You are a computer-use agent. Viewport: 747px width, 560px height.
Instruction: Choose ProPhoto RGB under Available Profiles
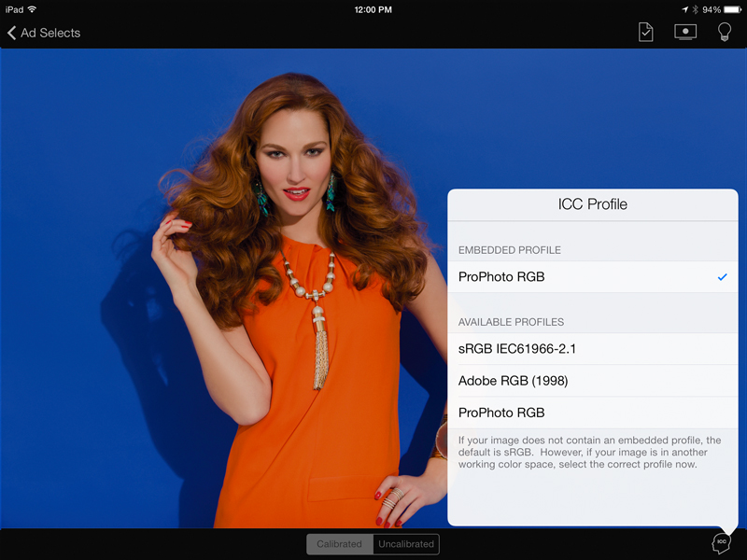point(593,413)
